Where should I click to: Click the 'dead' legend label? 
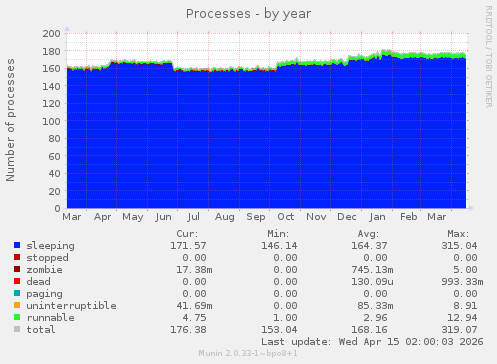(39, 282)
